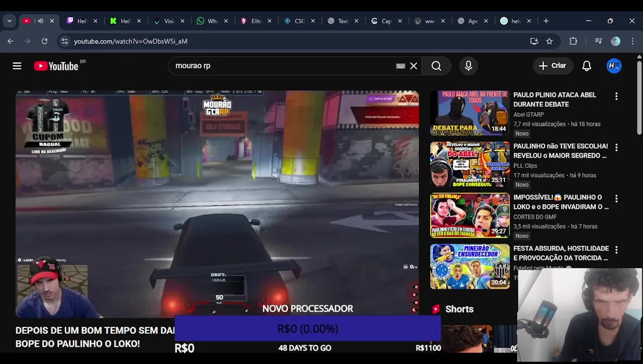Image resolution: width=643 pixels, height=364 pixels.
Task: Open PLL Clips channel name
Action: pyautogui.click(x=525, y=166)
